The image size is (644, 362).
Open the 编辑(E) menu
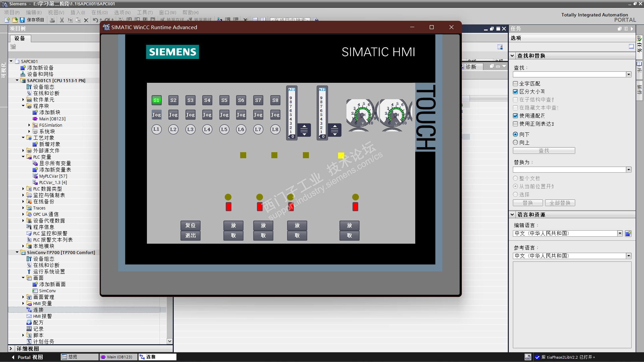pyautogui.click(x=34, y=12)
